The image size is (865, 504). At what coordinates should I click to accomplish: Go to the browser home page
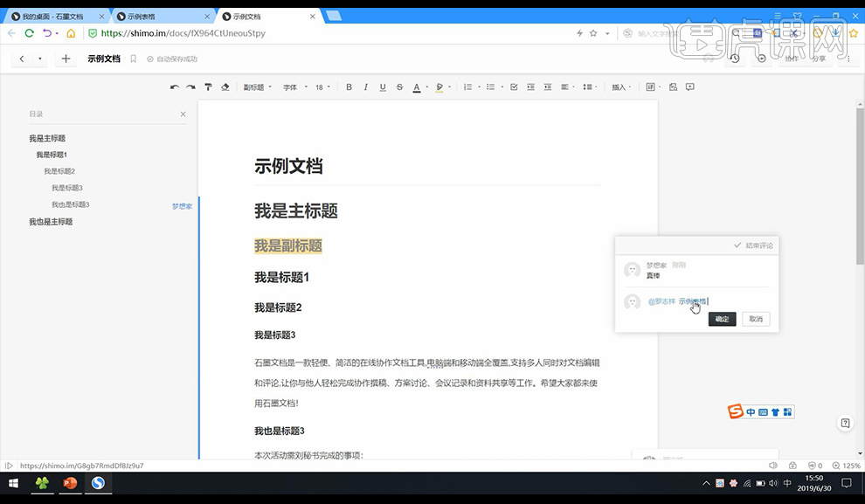tap(71, 33)
